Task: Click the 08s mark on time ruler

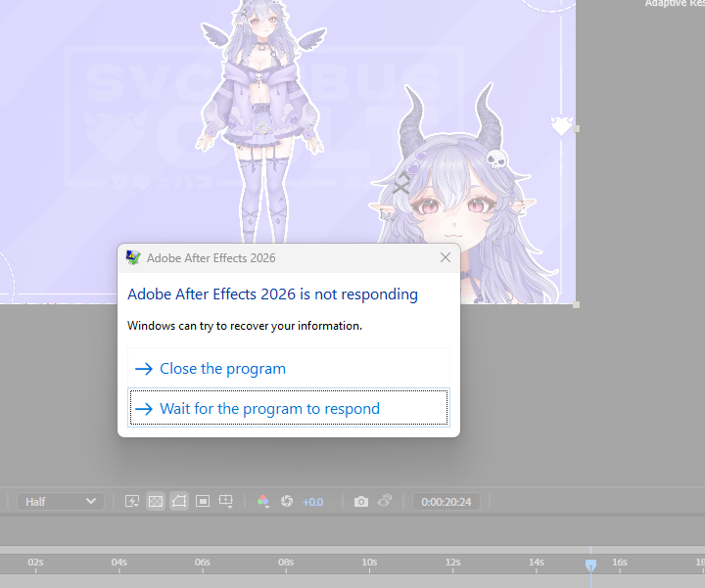Action: tap(286, 563)
